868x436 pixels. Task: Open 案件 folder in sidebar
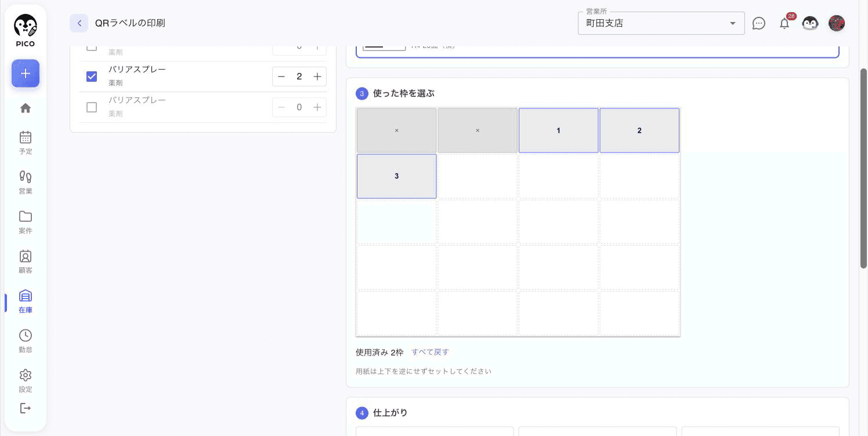tap(26, 222)
